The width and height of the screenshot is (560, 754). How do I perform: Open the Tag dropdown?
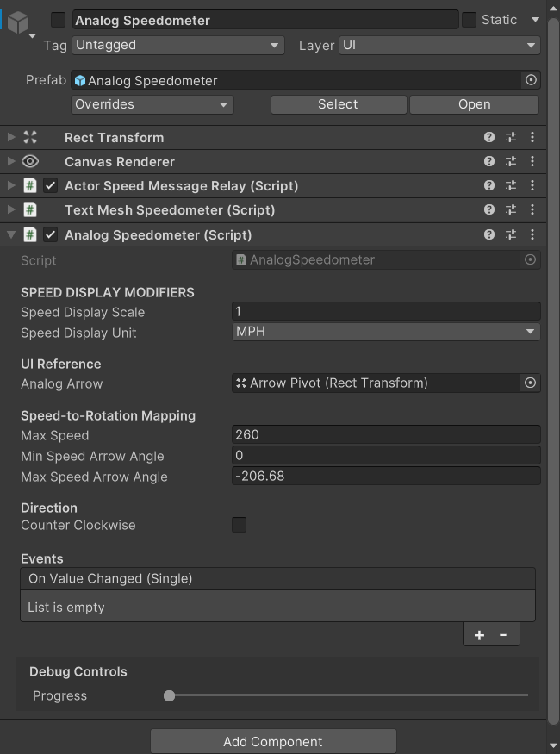click(x=178, y=45)
